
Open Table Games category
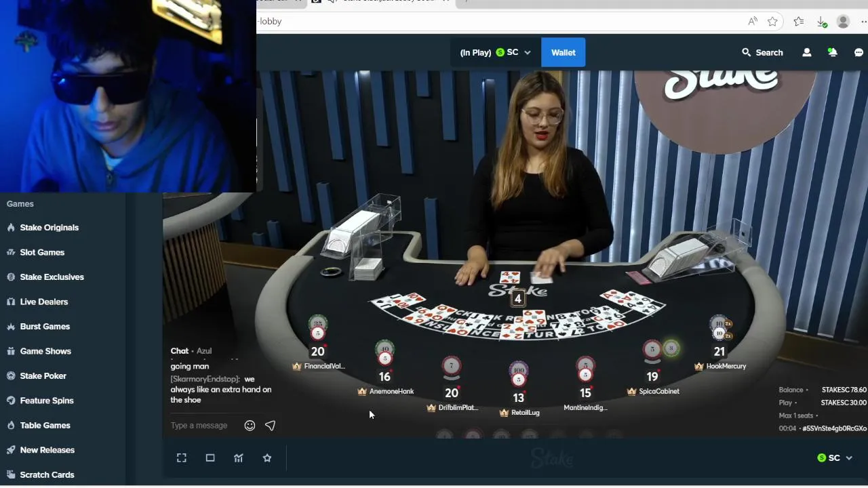click(x=45, y=426)
